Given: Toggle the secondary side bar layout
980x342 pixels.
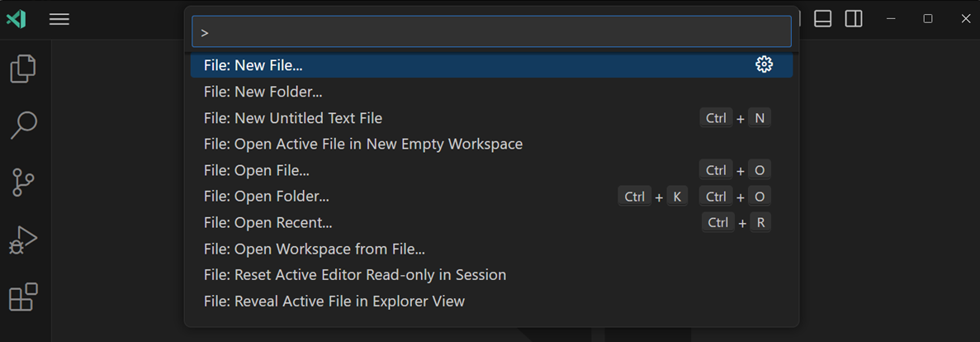Looking at the screenshot, I should click(854, 19).
